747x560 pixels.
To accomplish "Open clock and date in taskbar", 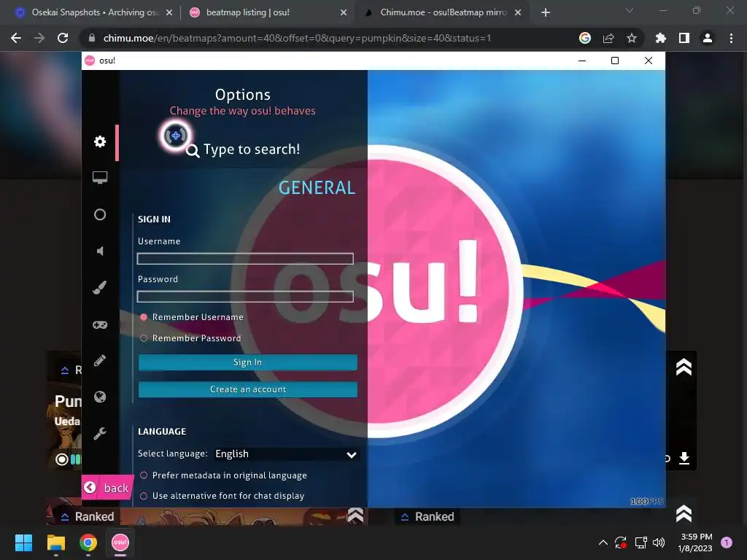I will point(695,542).
